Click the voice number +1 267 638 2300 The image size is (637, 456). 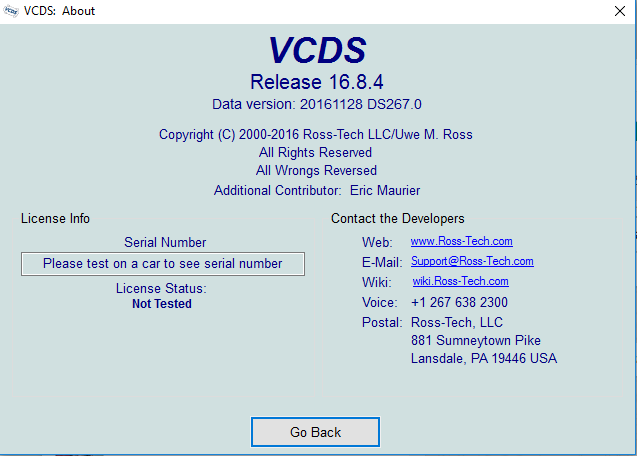tap(459, 302)
